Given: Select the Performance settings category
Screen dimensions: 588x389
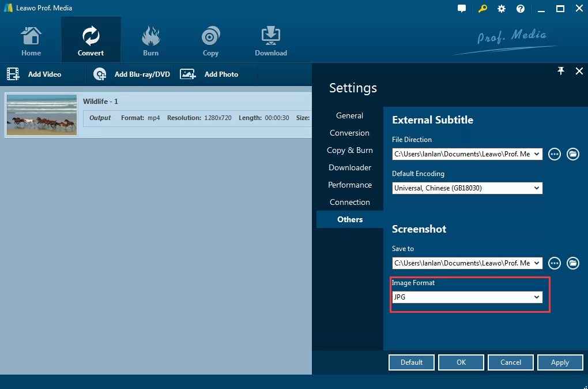Looking at the screenshot, I should [349, 185].
